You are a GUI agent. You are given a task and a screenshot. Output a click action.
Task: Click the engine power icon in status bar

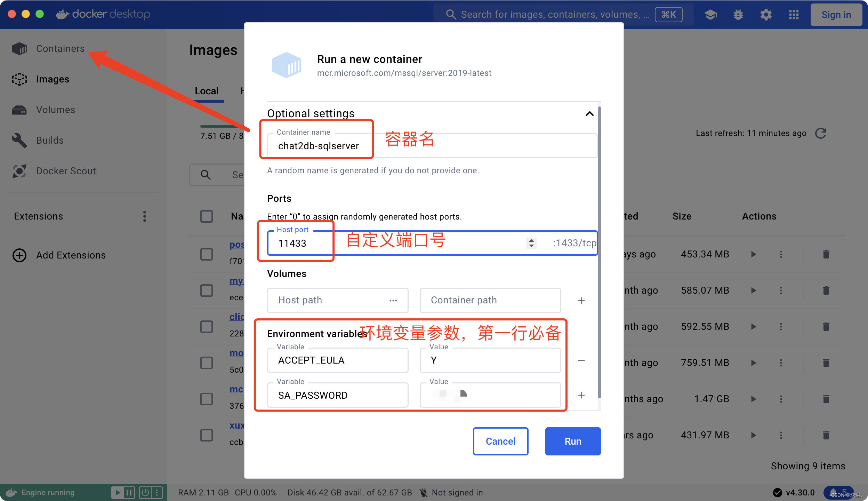145,493
